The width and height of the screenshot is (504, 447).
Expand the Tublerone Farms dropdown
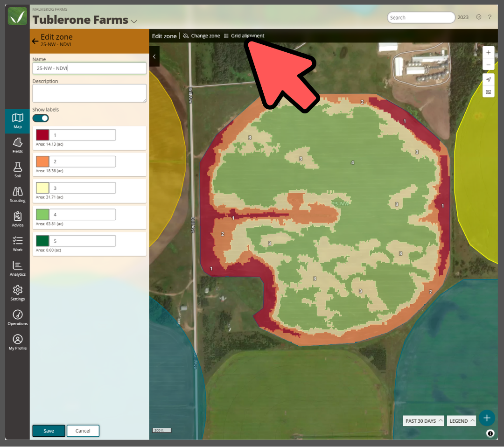(x=134, y=21)
